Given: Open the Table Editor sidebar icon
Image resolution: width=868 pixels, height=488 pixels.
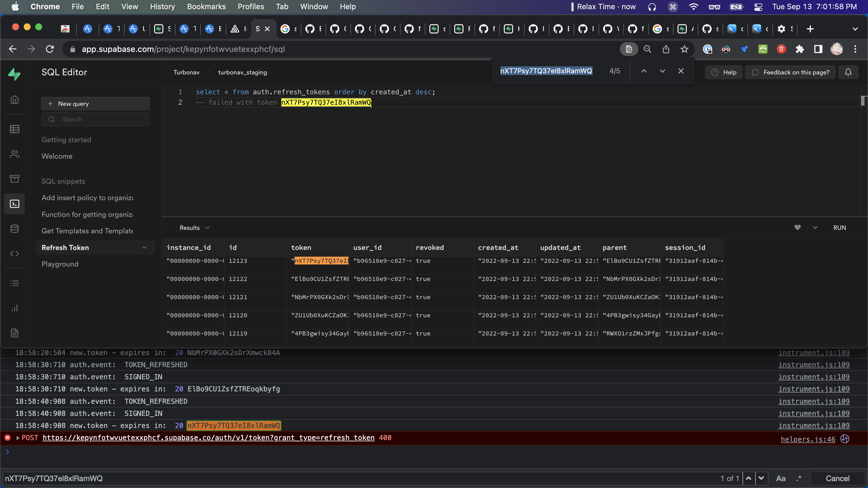Looking at the screenshot, I should (x=14, y=129).
